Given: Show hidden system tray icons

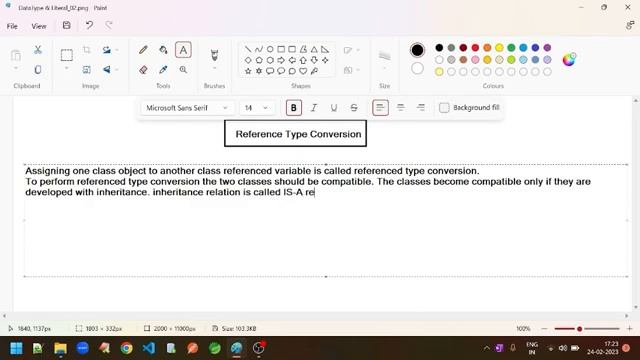Looking at the screenshot, I should pos(486,348).
